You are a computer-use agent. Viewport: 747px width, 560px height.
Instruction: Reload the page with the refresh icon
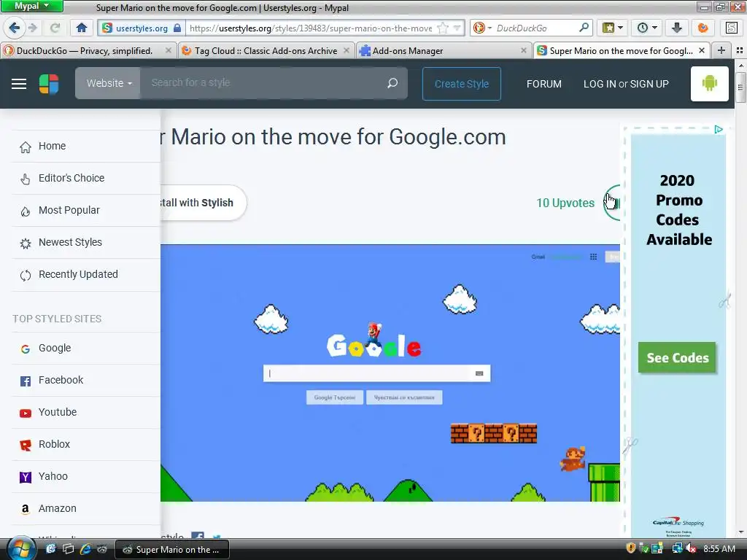pyautogui.click(x=55, y=28)
